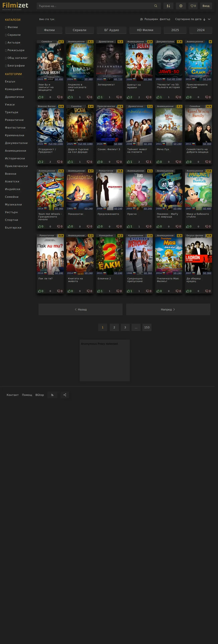Browse the Уестърн category
Screen dimensions: 218x644
pos(11,212)
